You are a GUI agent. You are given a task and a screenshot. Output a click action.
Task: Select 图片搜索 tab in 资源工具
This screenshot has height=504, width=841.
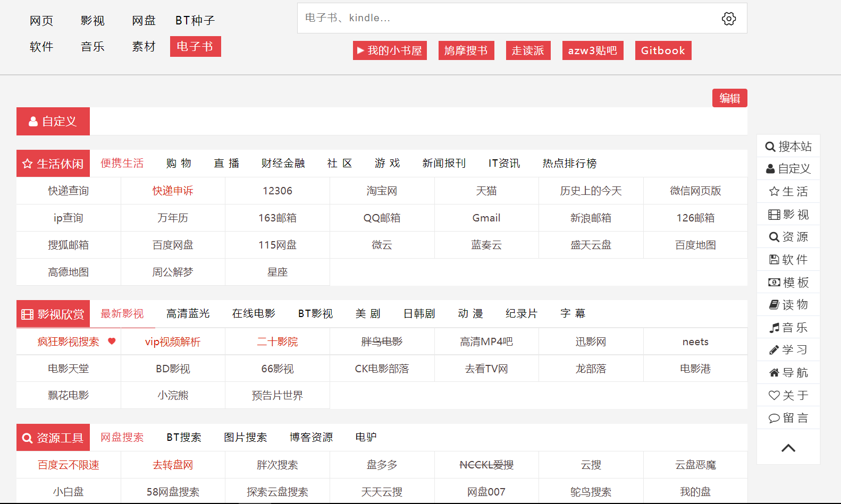(x=245, y=438)
